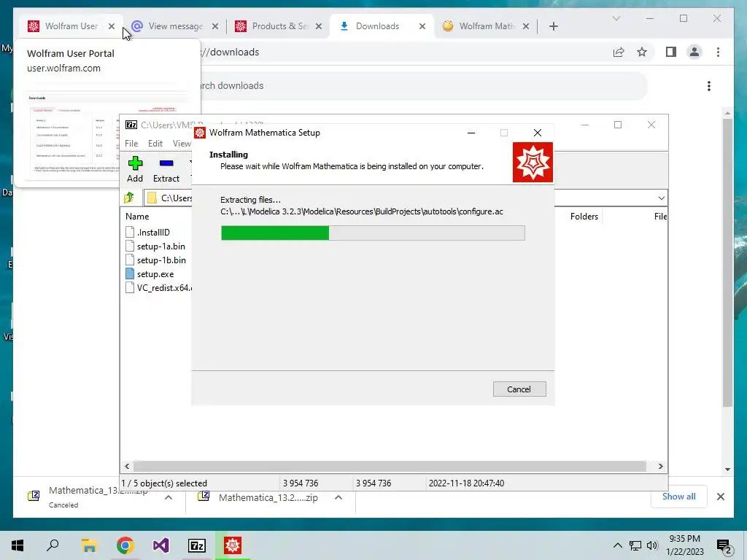Click the Extract button in 7-Zip toolbar

pyautogui.click(x=166, y=169)
